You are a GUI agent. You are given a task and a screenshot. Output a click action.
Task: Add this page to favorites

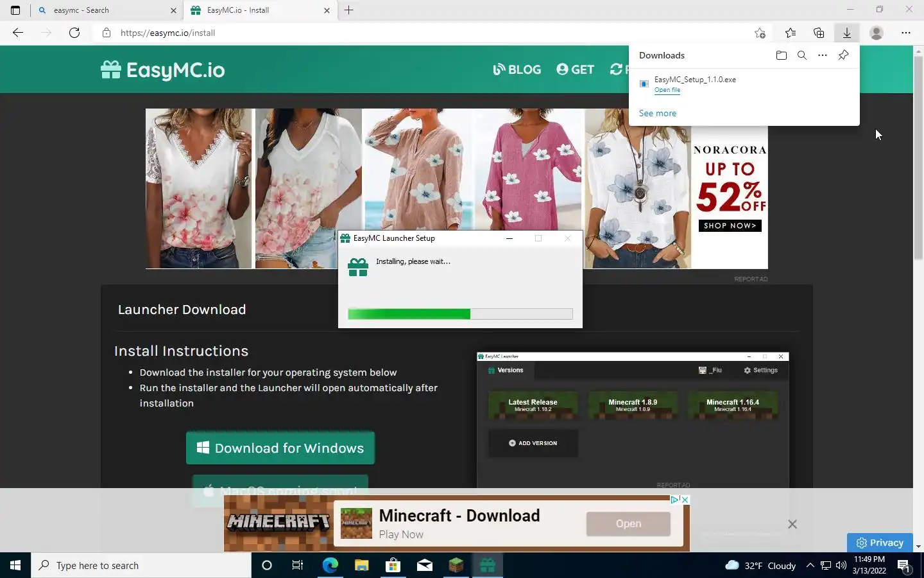coord(760,33)
